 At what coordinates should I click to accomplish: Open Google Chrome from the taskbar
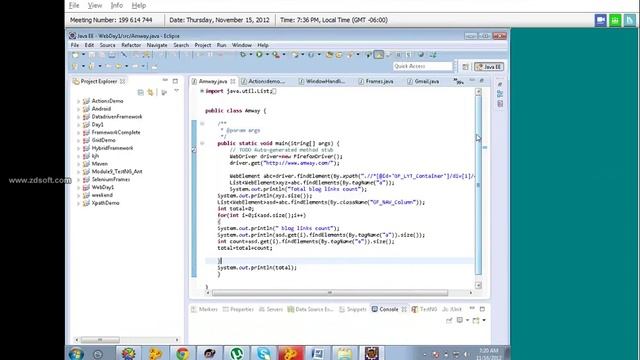click(x=182, y=353)
